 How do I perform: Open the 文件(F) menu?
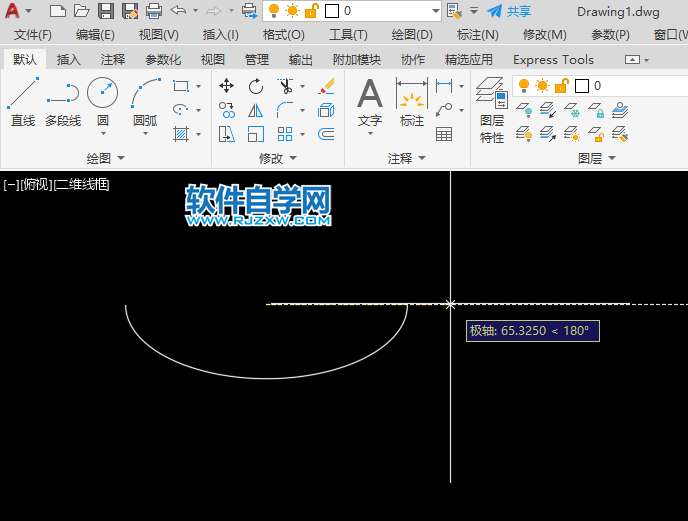(33, 35)
